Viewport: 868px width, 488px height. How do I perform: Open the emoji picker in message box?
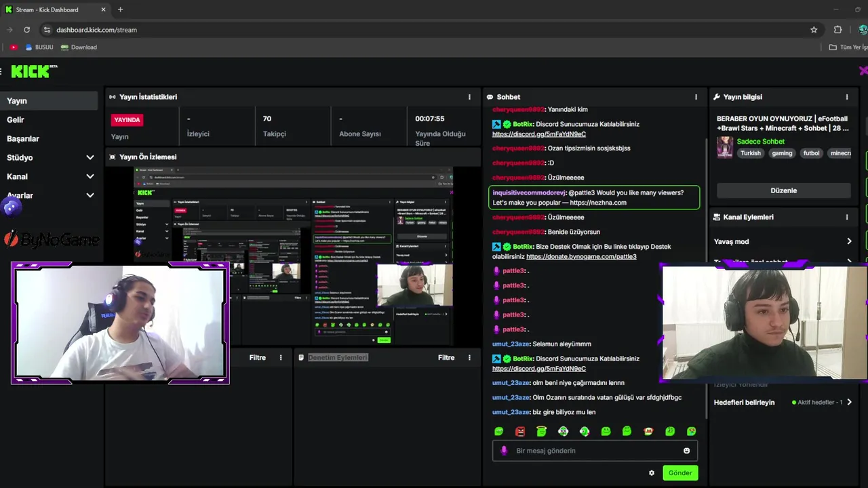tap(686, 451)
